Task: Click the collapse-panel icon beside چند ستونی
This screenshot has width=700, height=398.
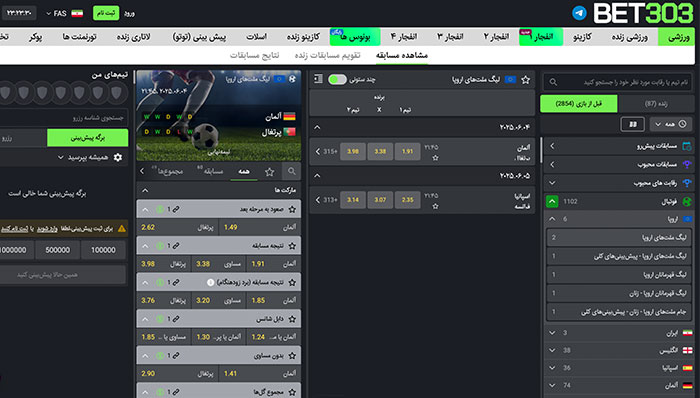Action: point(318,79)
